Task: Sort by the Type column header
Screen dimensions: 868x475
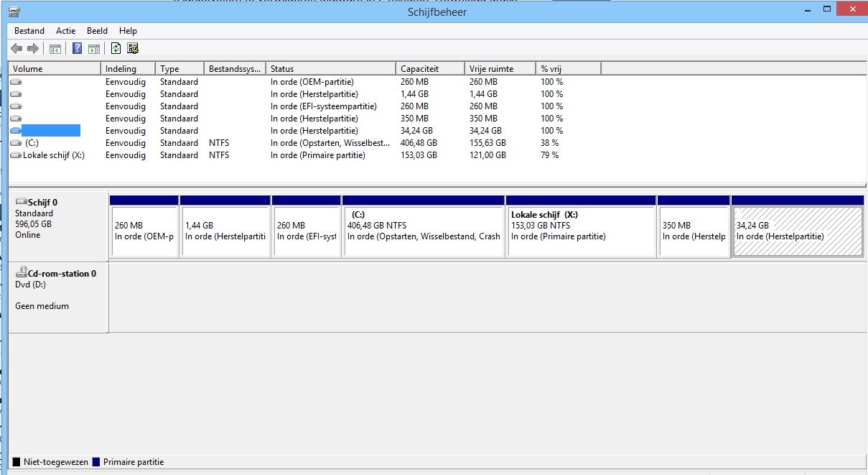Action: click(x=180, y=69)
